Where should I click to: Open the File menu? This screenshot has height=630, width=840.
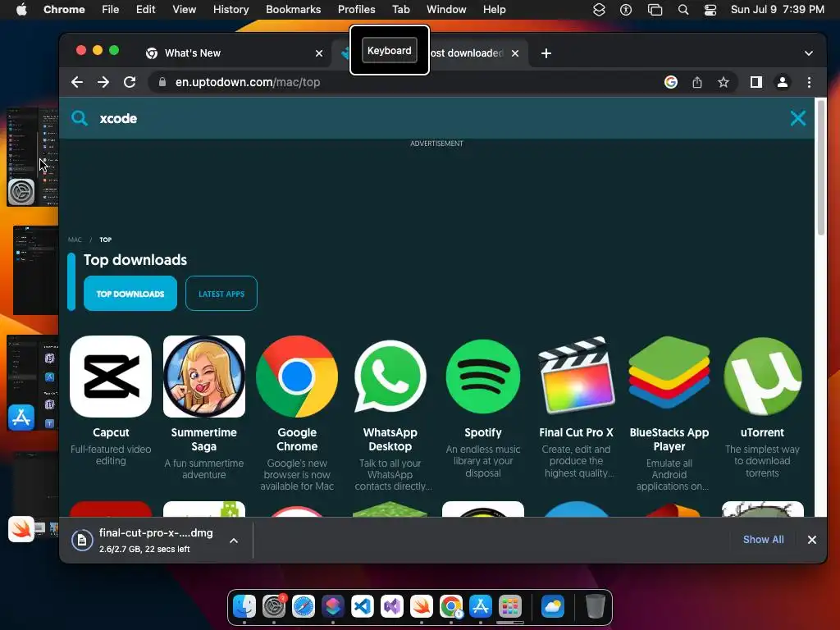[x=111, y=9]
